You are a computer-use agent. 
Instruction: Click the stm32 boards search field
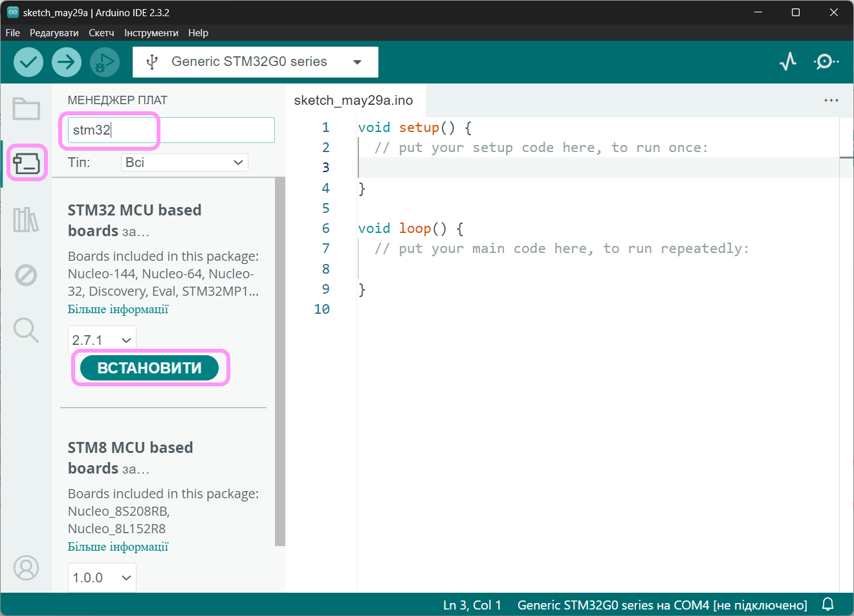(x=171, y=130)
